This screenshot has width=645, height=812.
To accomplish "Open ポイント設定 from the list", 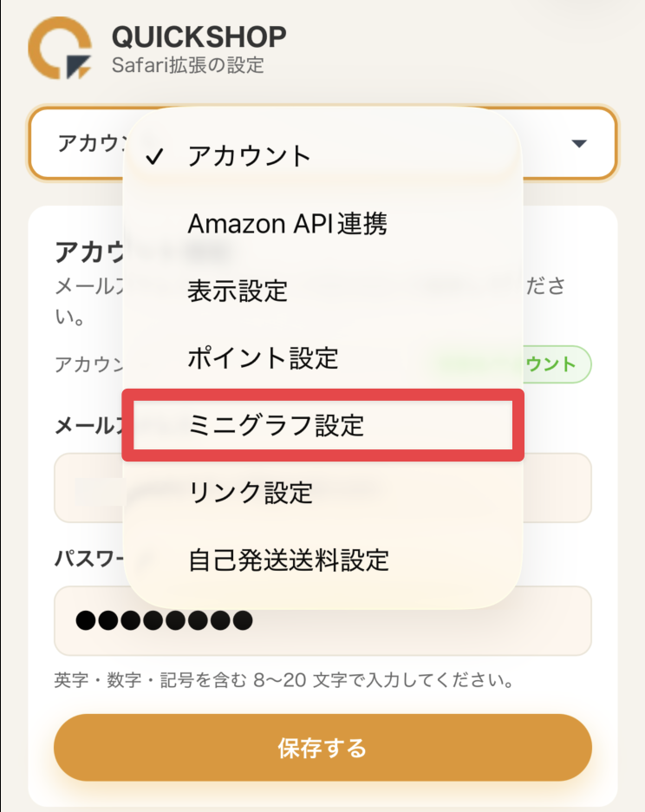I will [263, 357].
